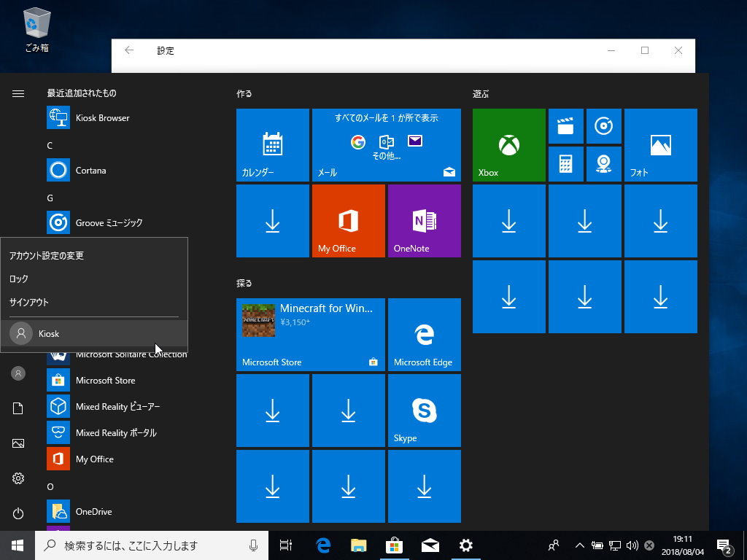Viewport: 747px width, 560px height.
Task: Open the Xbox tile
Action: pos(508,145)
